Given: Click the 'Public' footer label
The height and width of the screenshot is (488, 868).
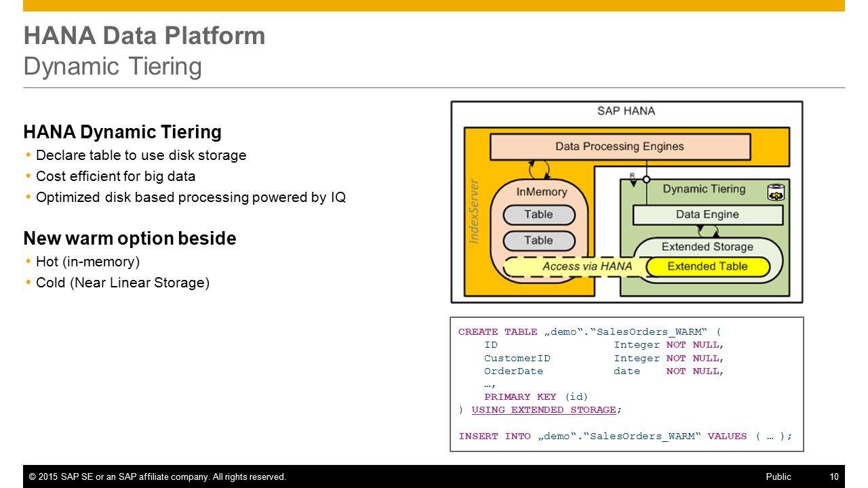Looking at the screenshot, I should 778,477.
